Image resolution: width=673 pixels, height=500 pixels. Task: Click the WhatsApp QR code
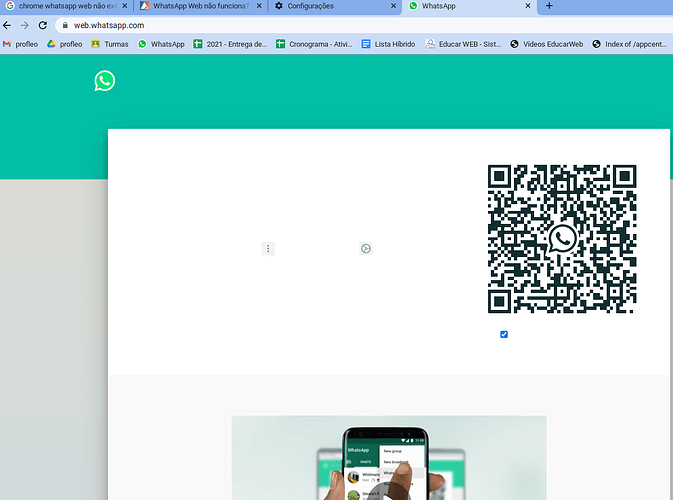(562, 239)
